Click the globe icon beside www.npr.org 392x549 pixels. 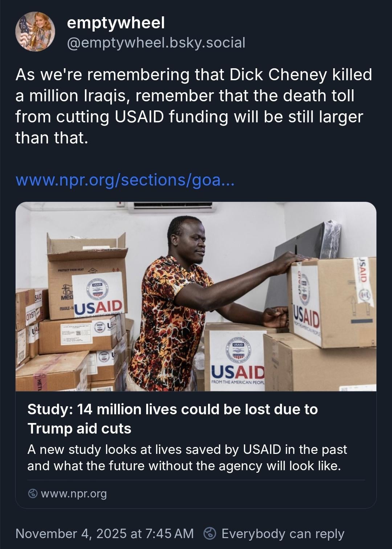coord(33,493)
